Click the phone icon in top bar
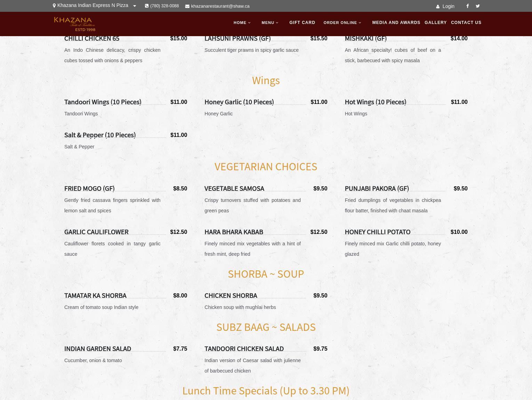532x400 pixels. (147, 6)
